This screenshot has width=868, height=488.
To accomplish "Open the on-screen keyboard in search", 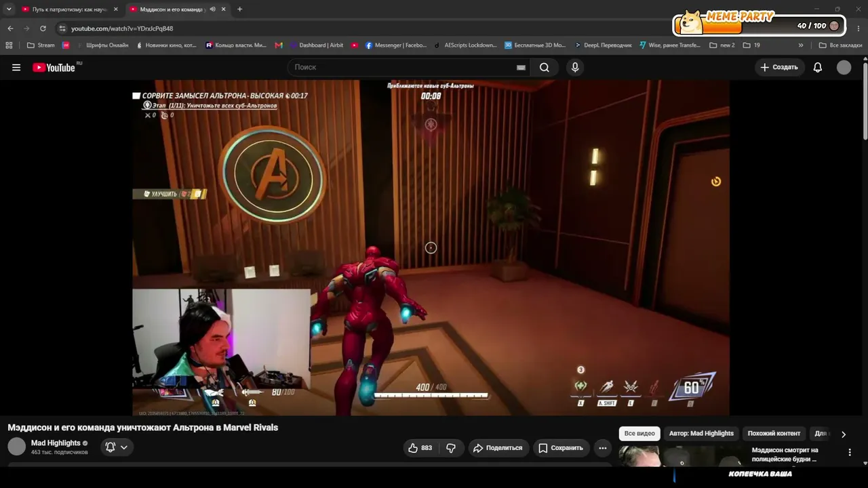I will pos(521,67).
